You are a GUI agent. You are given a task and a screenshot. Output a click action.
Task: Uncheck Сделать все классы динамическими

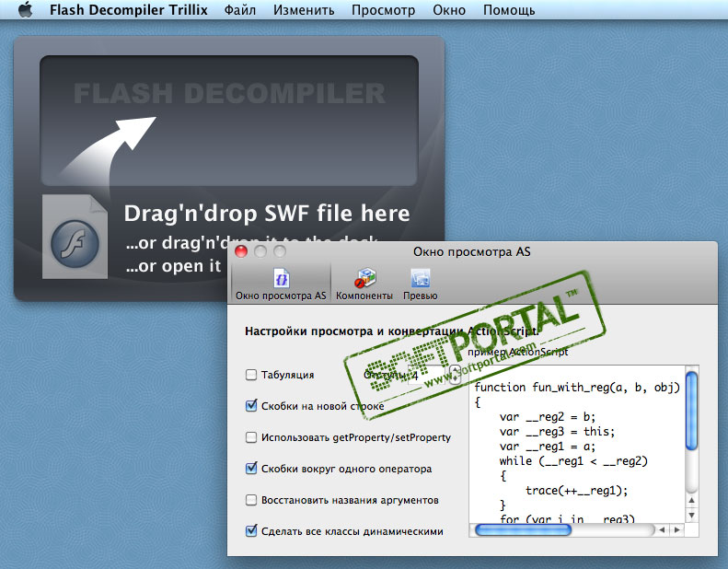tap(250, 530)
